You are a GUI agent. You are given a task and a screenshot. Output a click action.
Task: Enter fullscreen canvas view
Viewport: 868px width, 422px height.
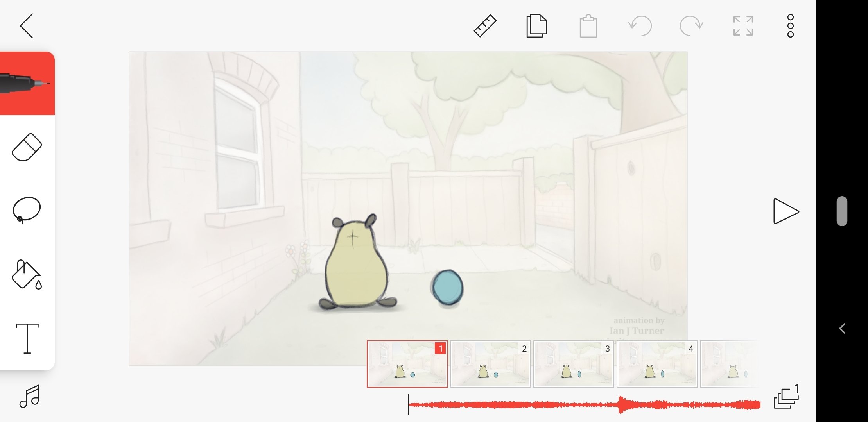(x=743, y=26)
